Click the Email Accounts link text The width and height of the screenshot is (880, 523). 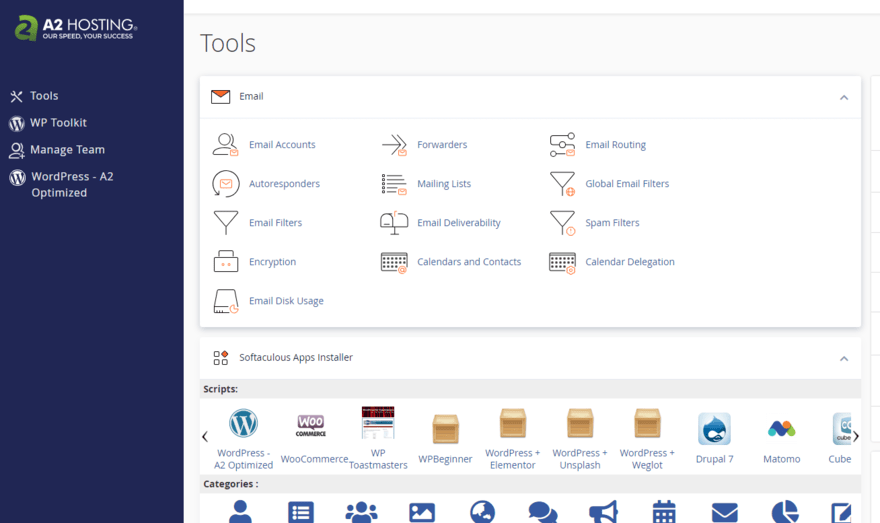pyautogui.click(x=282, y=145)
